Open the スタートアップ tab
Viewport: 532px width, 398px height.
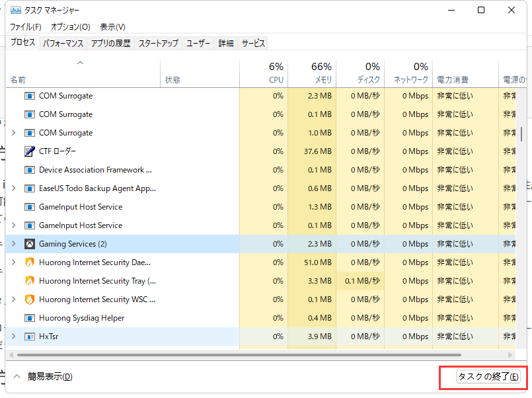point(158,43)
